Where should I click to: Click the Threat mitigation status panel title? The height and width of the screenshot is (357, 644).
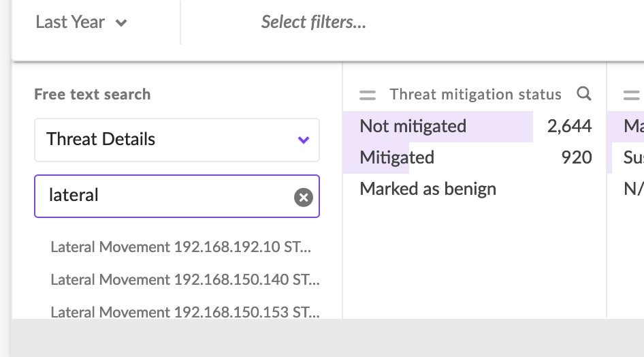[x=475, y=95]
